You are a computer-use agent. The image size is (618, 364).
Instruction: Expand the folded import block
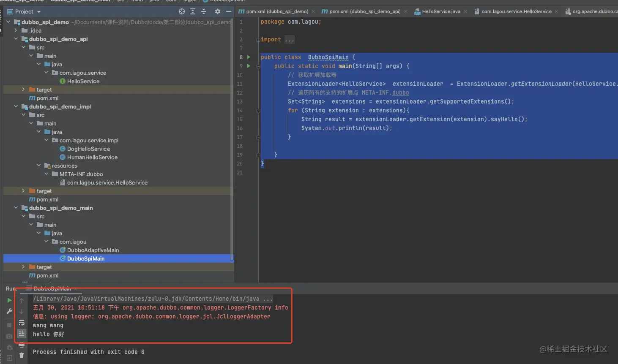coord(258,40)
